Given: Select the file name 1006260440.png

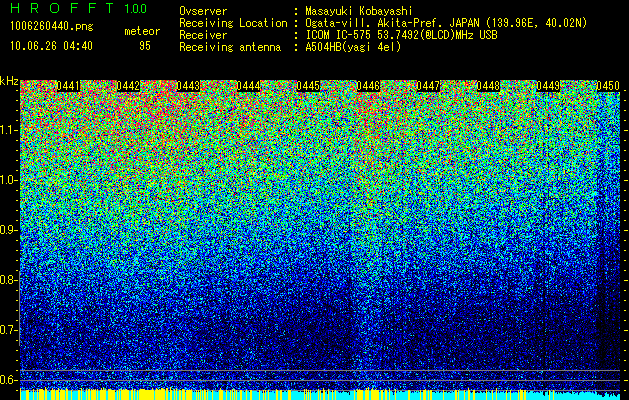Looking at the screenshot, I should click(x=52, y=27).
